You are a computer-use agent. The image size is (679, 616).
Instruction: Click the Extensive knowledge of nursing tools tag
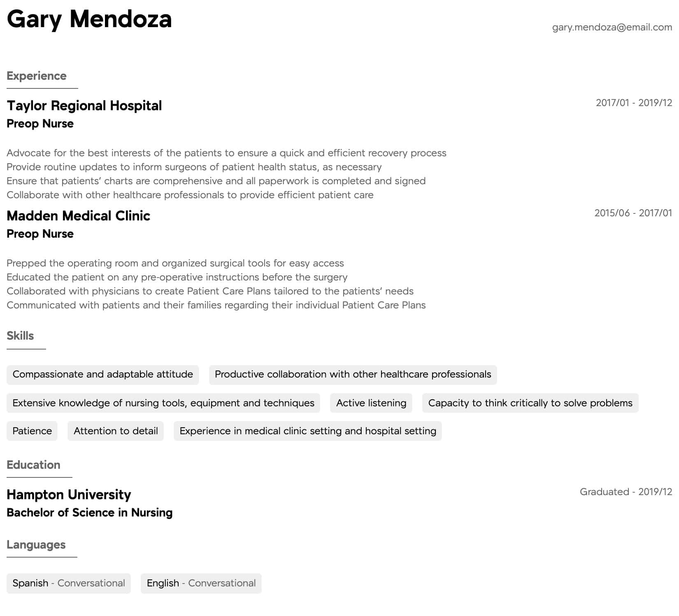pos(163,403)
